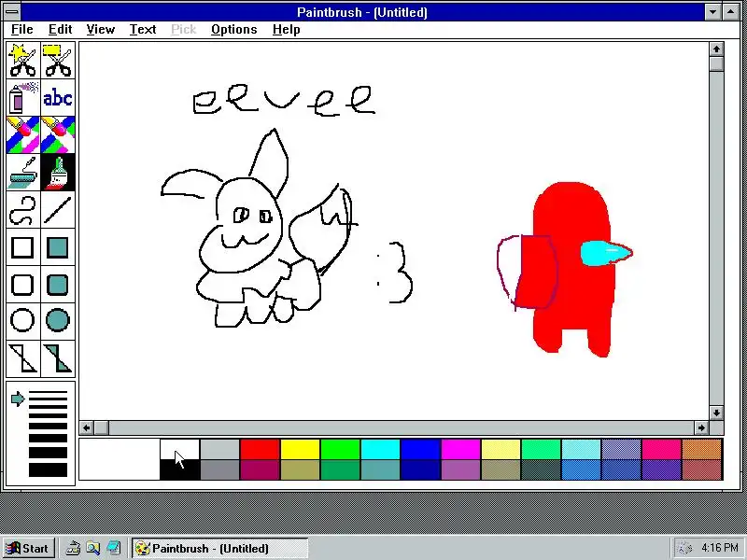The width and height of the screenshot is (747, 560).
Task: Select the Line tool
Action: tap(58, 209)
